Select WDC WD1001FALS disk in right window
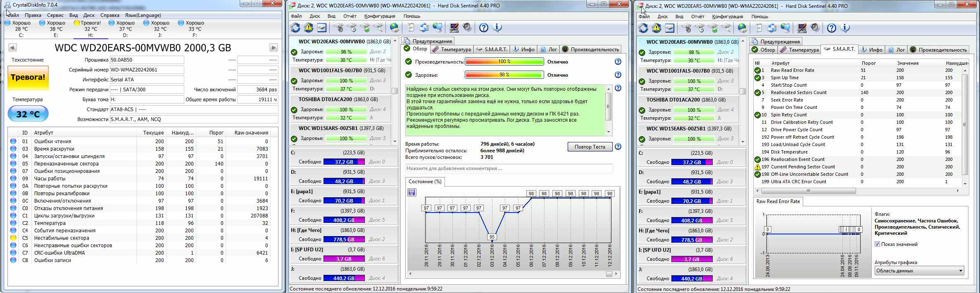Image resolution: width=980 pixels, height=293 pixels. 688,79
